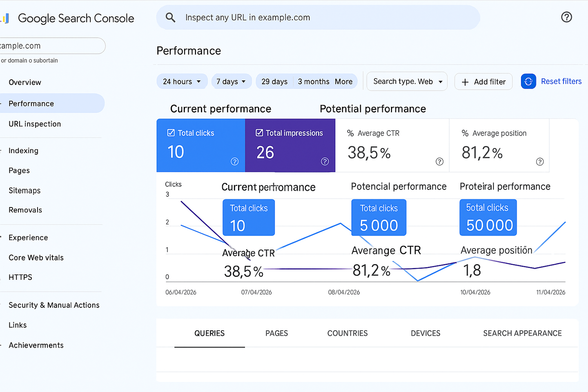Click the 10/04/2026 date label
Image resolution: width=588 pixels, height=392 pixels.
pyautogui.click(x=475, y=292)
